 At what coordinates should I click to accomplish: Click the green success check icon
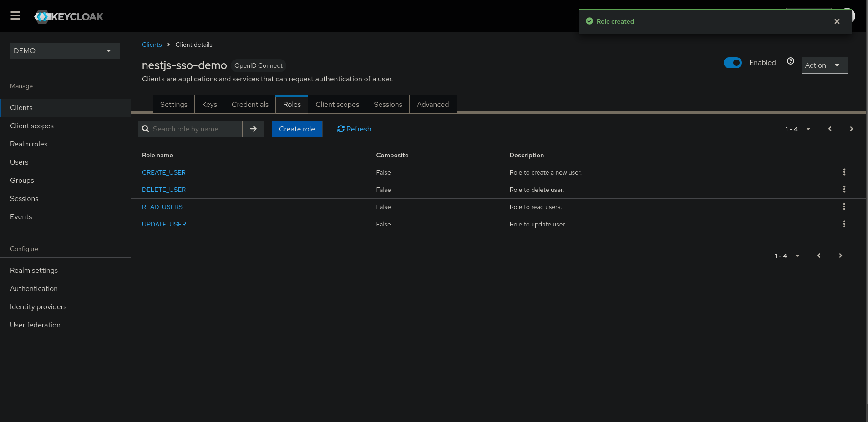[x=589, y=21]
